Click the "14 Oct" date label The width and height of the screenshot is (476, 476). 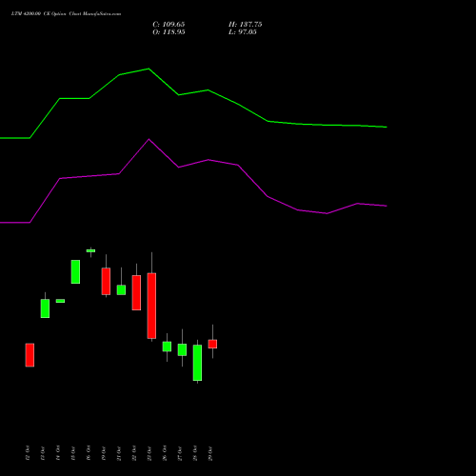[58, 453]
